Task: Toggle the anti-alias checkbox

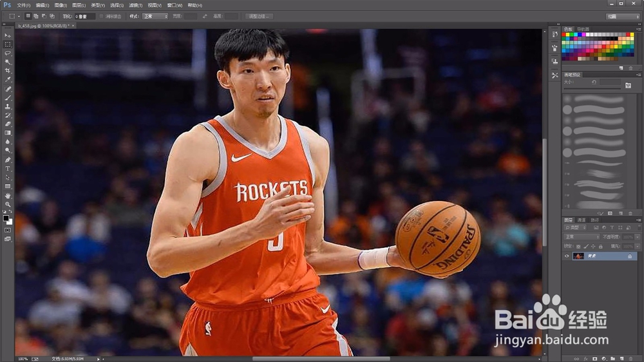Action: point(102,17)
